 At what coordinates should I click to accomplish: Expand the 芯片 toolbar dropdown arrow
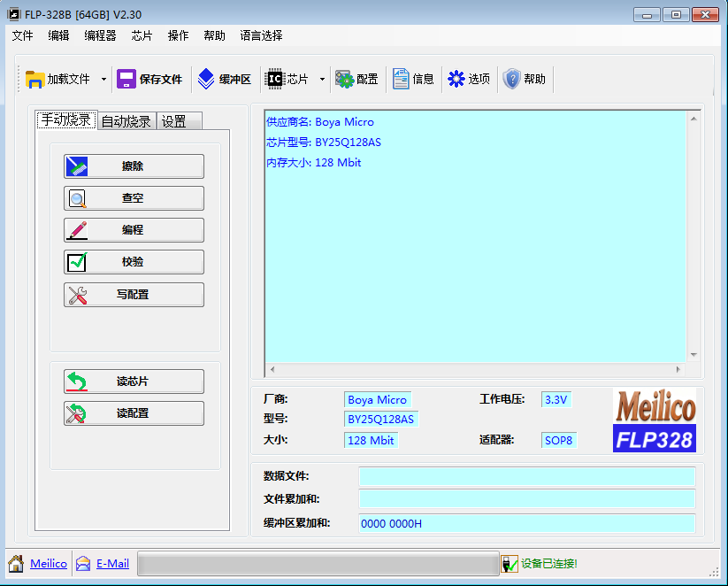pyautogui.click(x=322, y=80)
